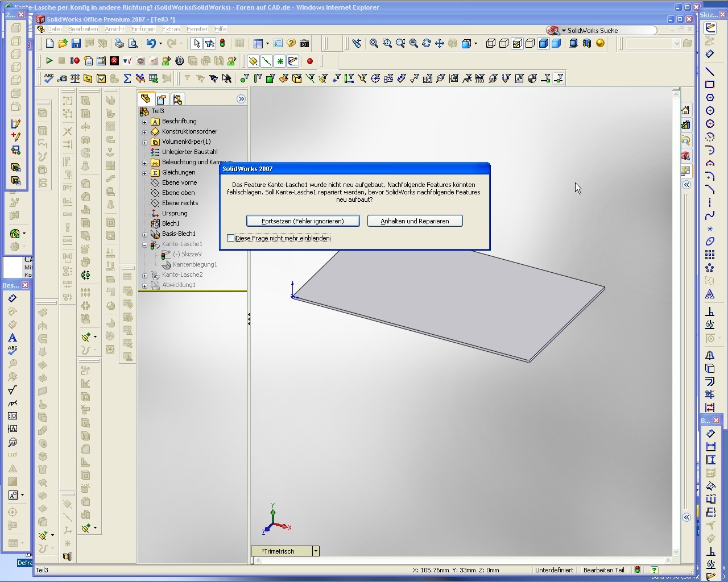Click the SolidWorks Suche search field

pos(610,31)
